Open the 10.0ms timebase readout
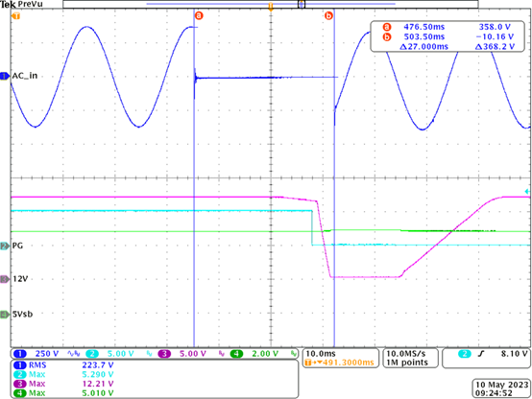The image size is (532, 399). pos(340,358)
